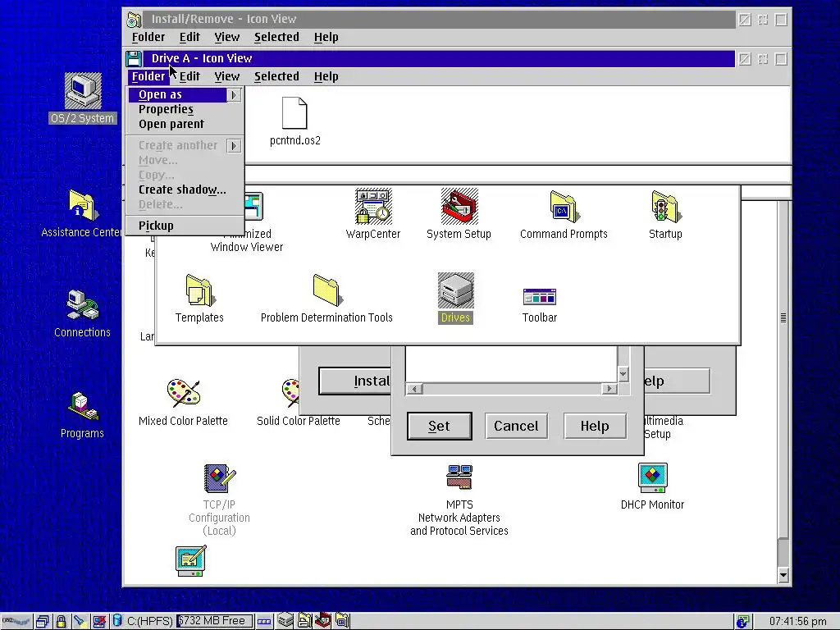840x630 pixels.
Task: Open the View menu in Drive A window
Action: (x=226, y=76)
